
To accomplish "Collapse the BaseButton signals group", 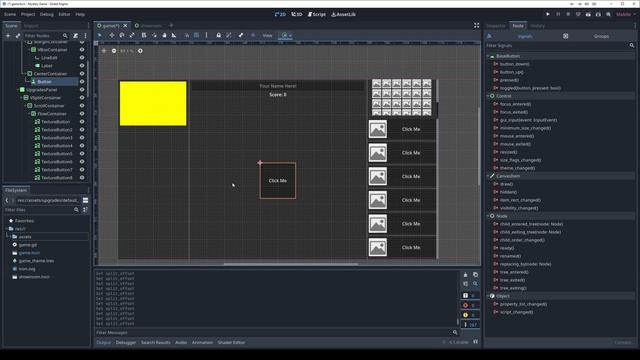I will pos(488,56).
